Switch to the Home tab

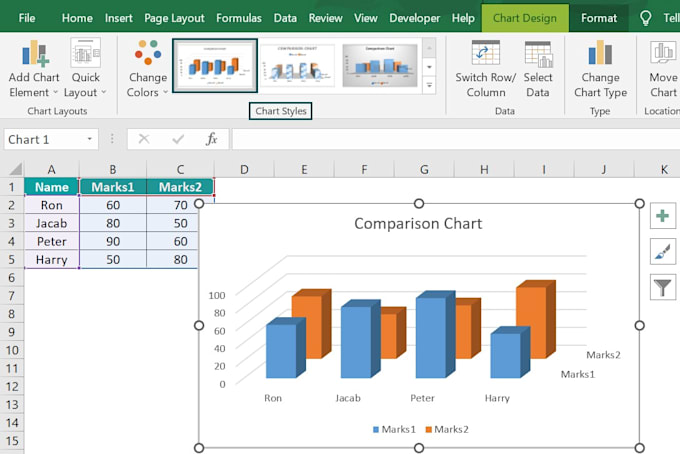pyautogui.click(x=77, y=18)
